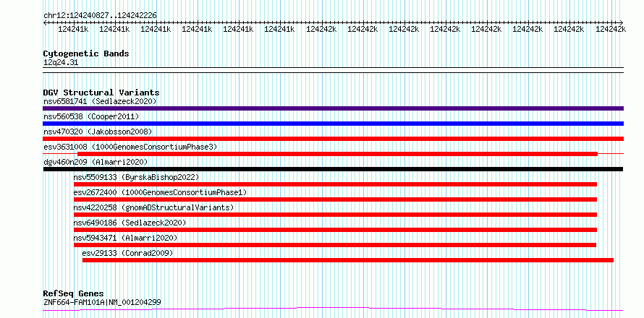The image size is (644, 318).
Task: Click the magenta ZNF664-FAM101A gene line
Action: [x=333, y=309]
